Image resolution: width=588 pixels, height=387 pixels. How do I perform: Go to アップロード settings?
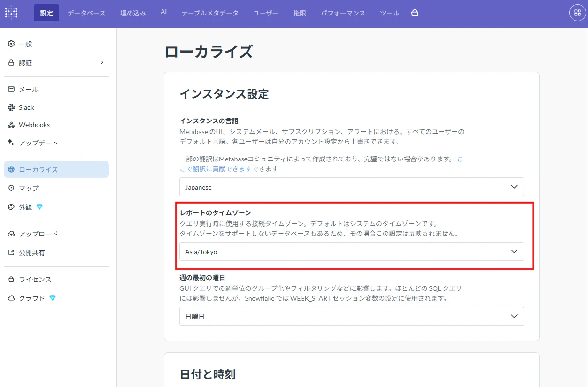tap(56, 234)
